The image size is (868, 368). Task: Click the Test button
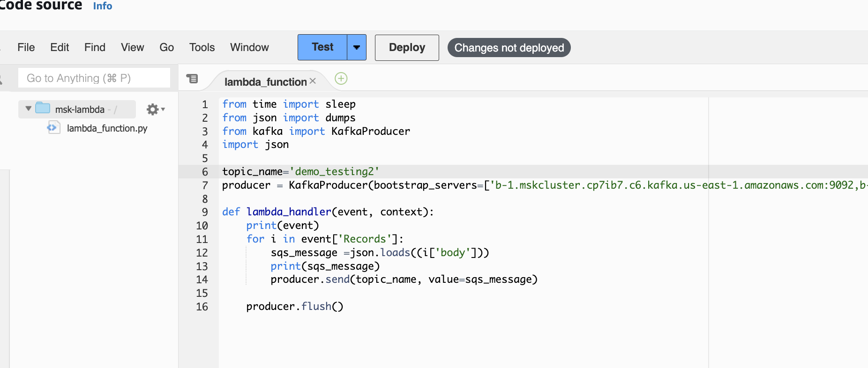[322, 47]
